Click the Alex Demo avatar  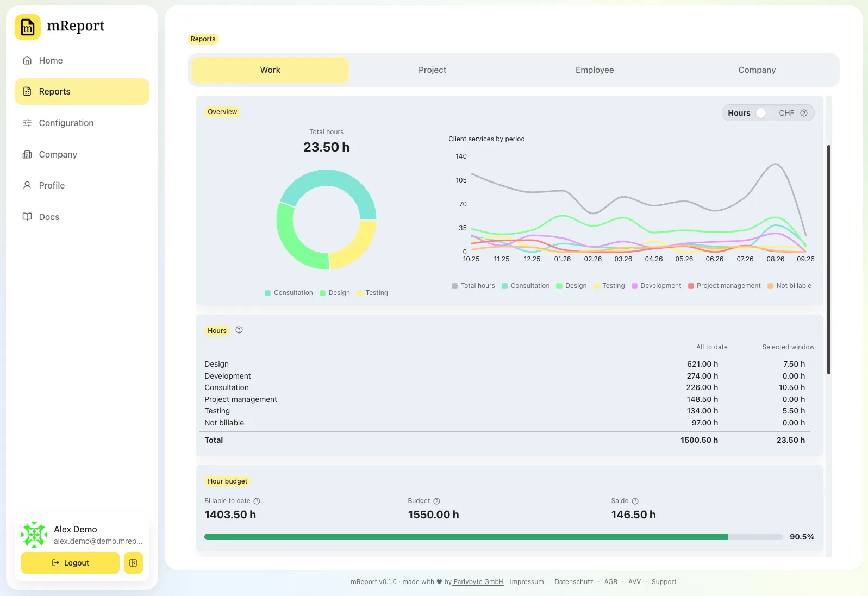coord(34,535)
